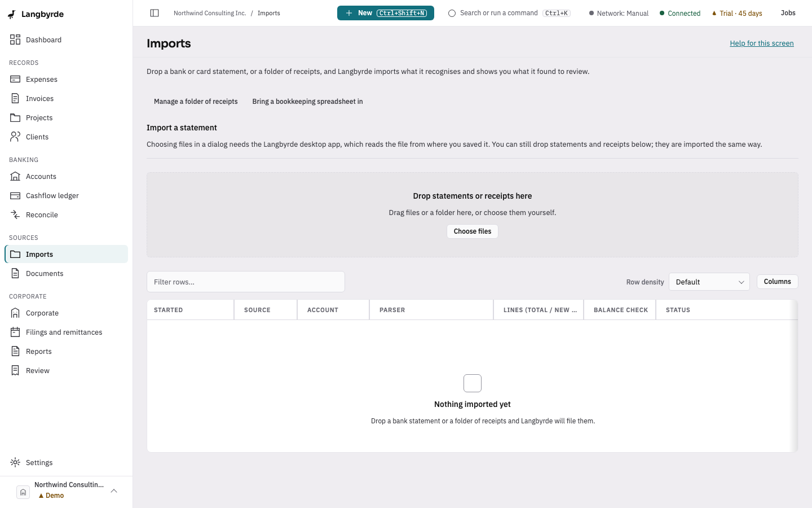Open Search or run a command box
Image resolution: width=812 pixels, height=508 pixels.
point(509,13)
